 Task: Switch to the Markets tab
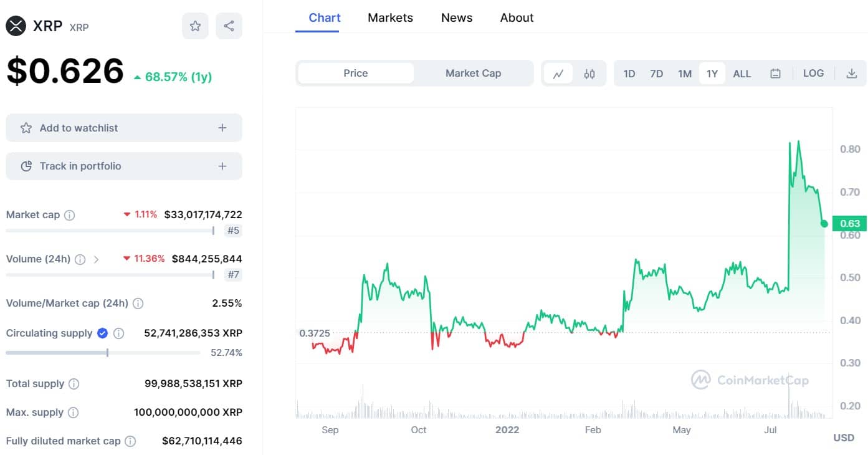pyautogui.click(x=390, y=17)
